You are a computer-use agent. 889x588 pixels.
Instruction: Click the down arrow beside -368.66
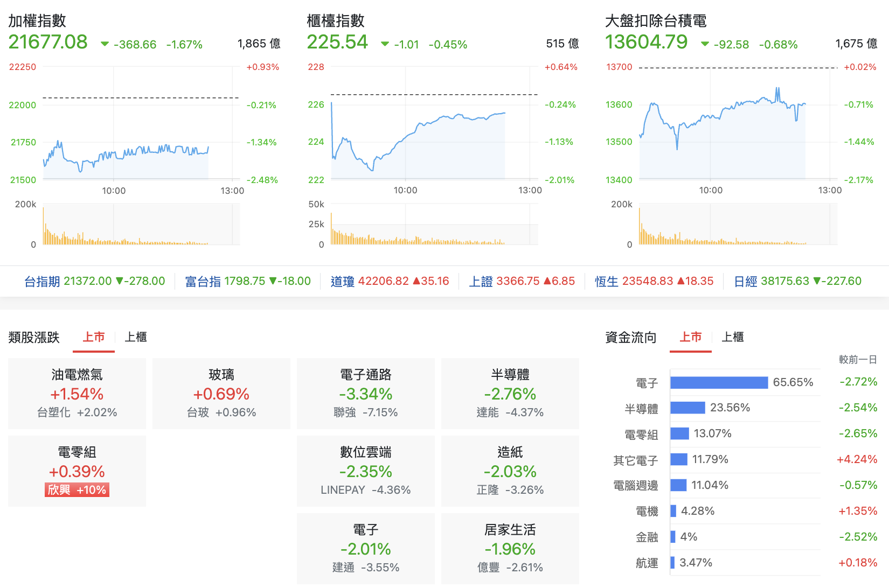coord(105,44)
